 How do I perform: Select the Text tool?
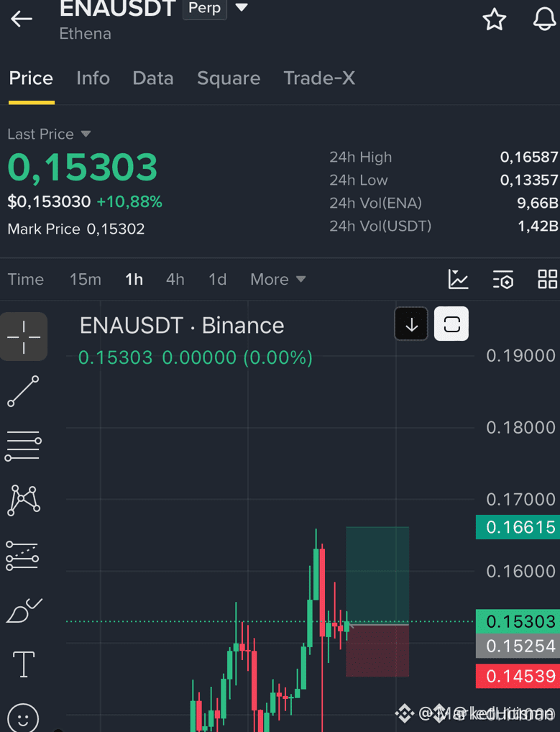click(23, 664)
